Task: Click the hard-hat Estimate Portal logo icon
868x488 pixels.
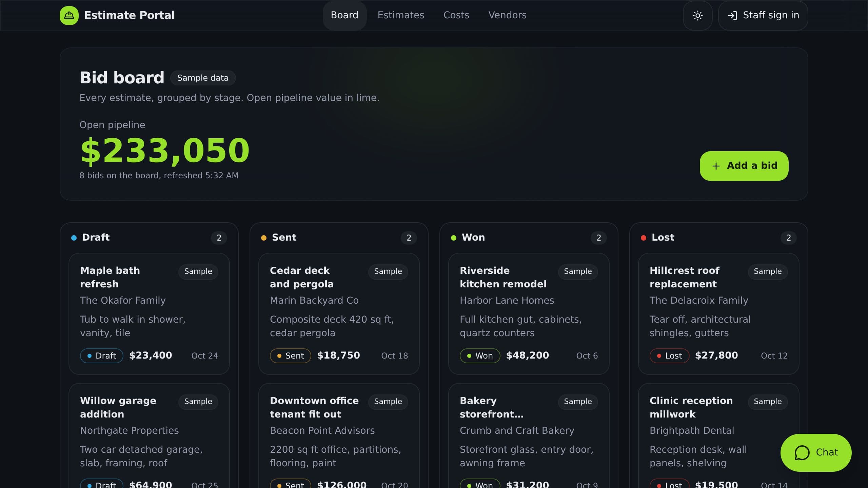Action: pos(69,15)
